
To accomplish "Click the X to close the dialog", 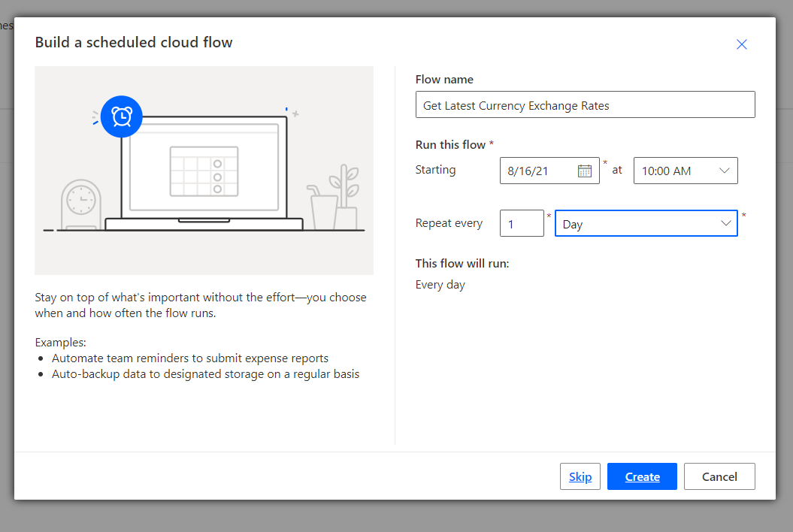I will tap(742, 44).
